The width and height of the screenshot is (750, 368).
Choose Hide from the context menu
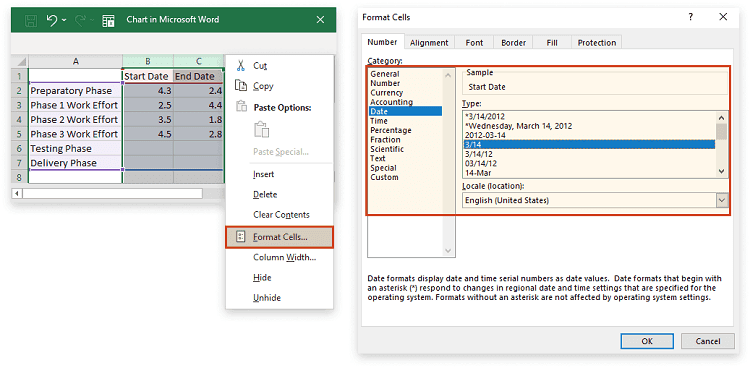(262, 278)
